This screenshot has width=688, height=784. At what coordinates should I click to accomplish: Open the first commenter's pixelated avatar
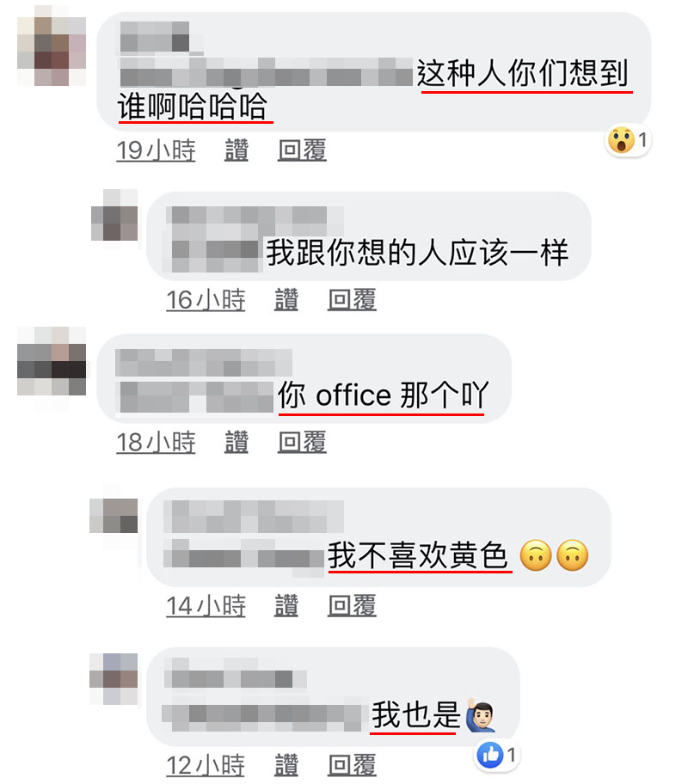tap(52, 46)
